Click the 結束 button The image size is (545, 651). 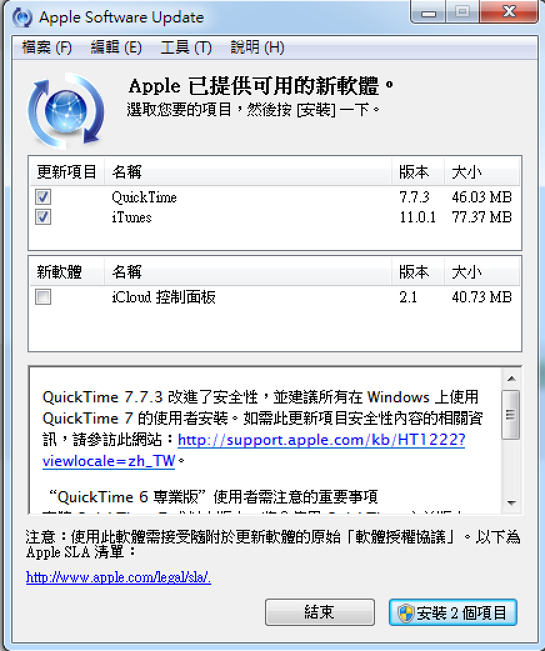pyautogui.click(x=320, y=612)
